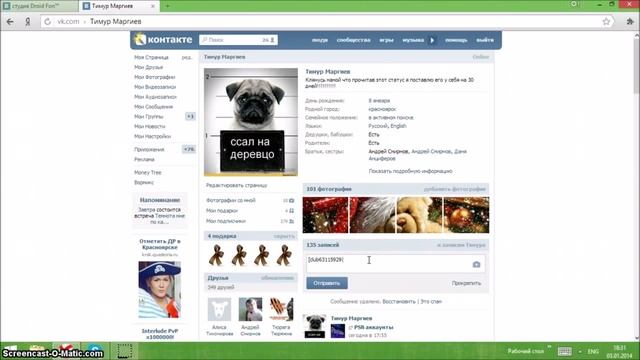Click Показать подробную информацию

pos(410,171)
